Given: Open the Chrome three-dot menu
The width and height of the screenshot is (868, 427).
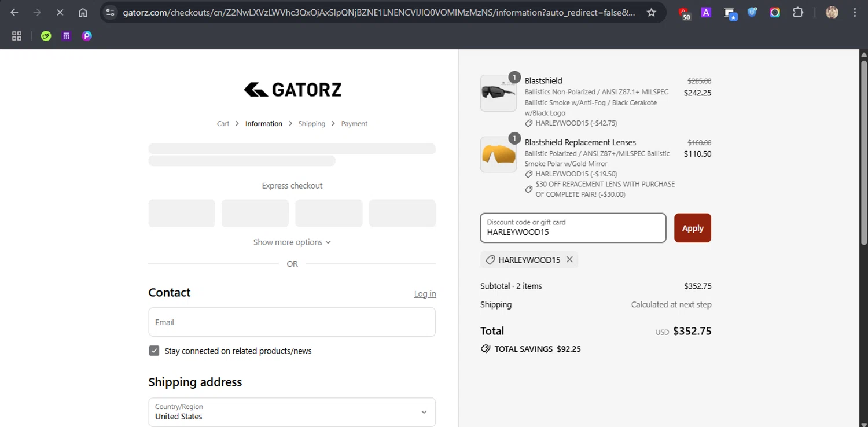Looking at the screenshot, I should tap(855, 12).
